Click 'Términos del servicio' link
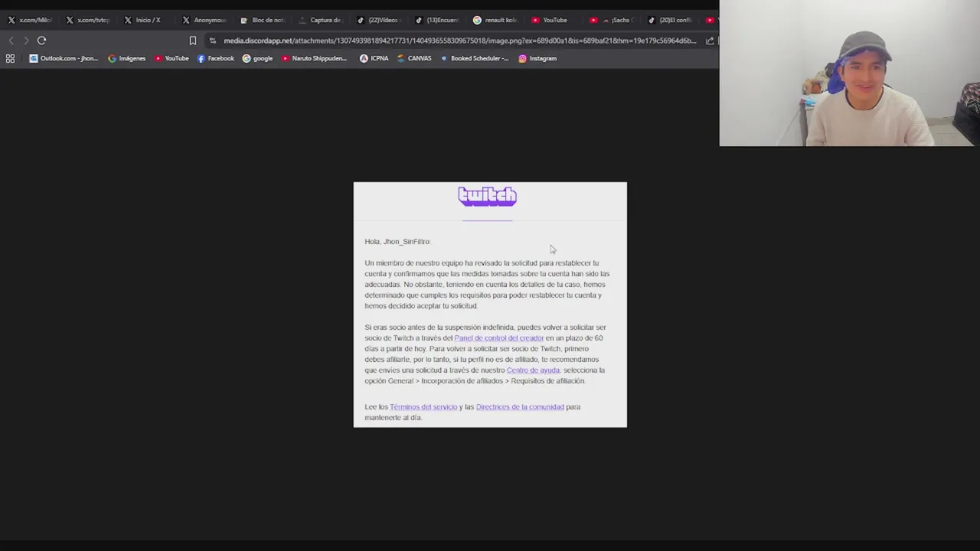Viewport: 980px width, 551px height. click(x=423, y=407)
